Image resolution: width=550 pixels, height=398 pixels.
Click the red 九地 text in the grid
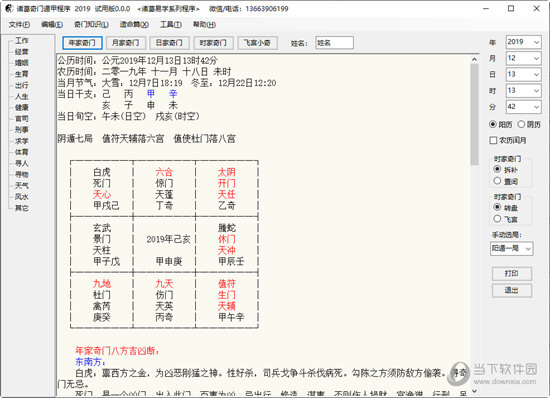[102, 284]
